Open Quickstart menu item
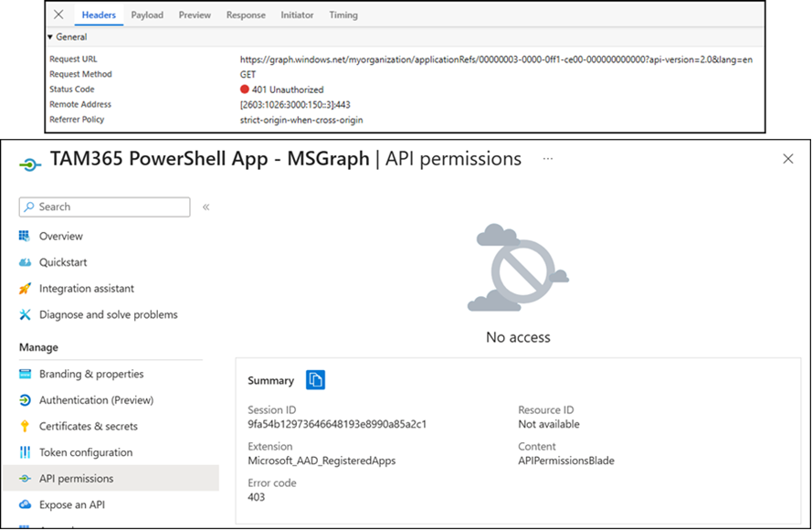Screen dimensions: 812x530 tap(63, 262)
